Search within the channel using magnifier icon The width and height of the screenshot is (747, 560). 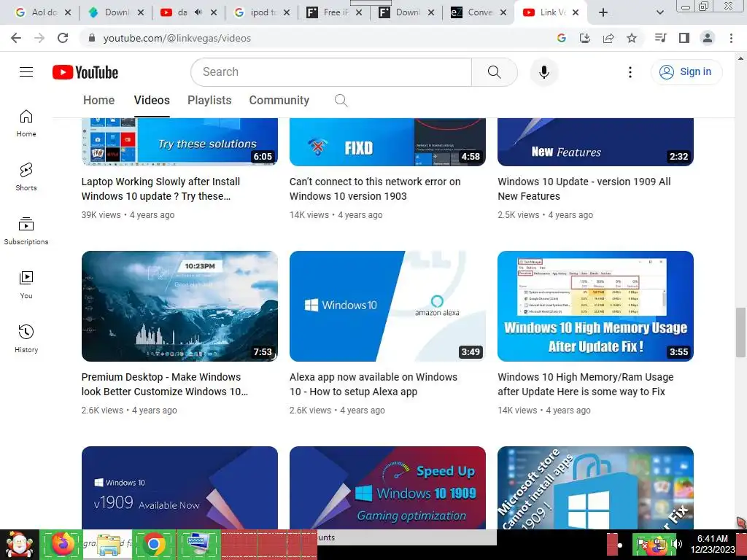tap(341, 101)
